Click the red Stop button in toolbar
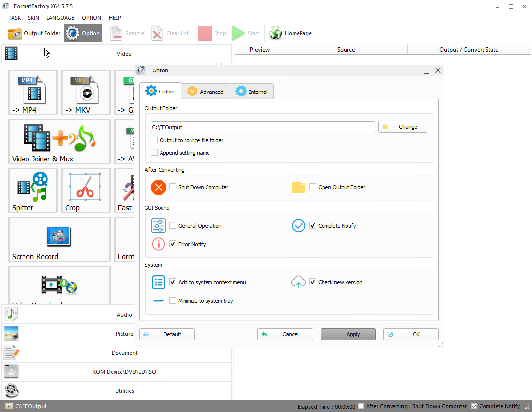This screenshot has width=532, height=412. 205,33
